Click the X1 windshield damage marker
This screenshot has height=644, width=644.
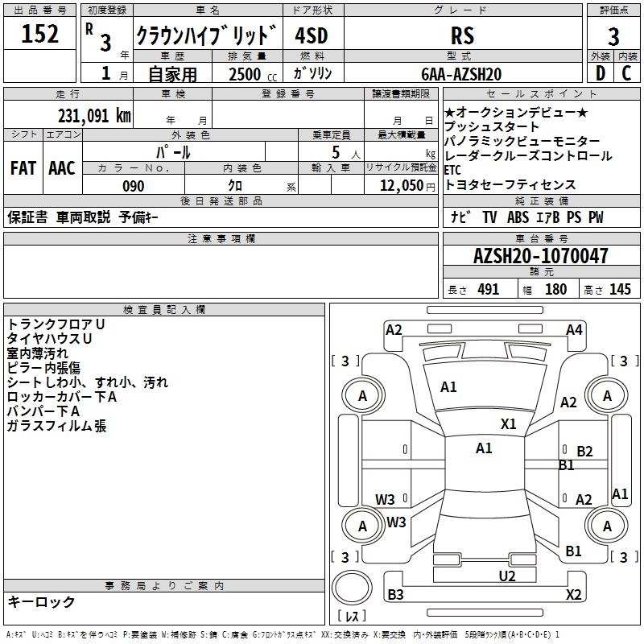coord(508,424)
